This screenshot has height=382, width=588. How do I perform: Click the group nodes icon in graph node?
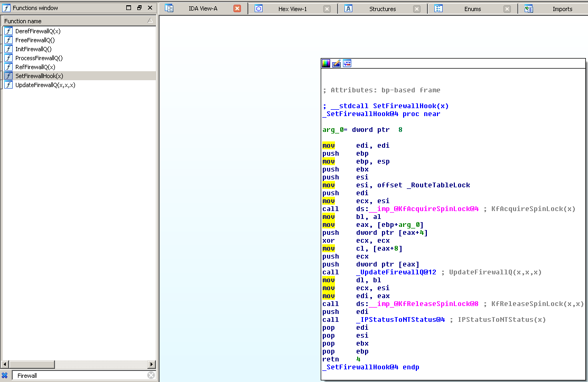pyautogui.click(x=347, y=63)
